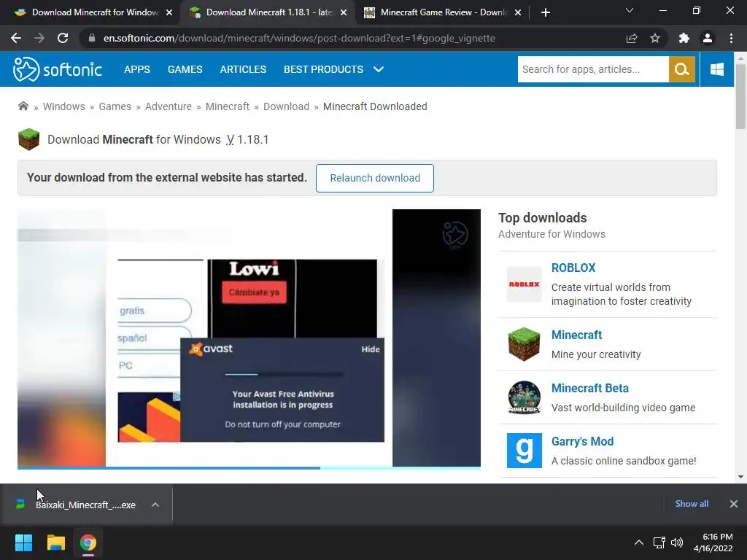Click the search magnifier button

pos(682,69)
